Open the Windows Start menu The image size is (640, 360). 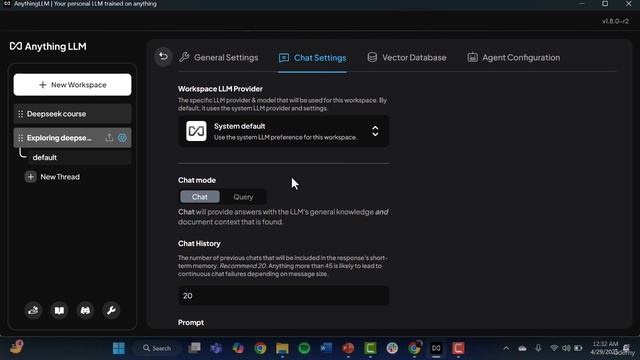click(x=119, y=348)
